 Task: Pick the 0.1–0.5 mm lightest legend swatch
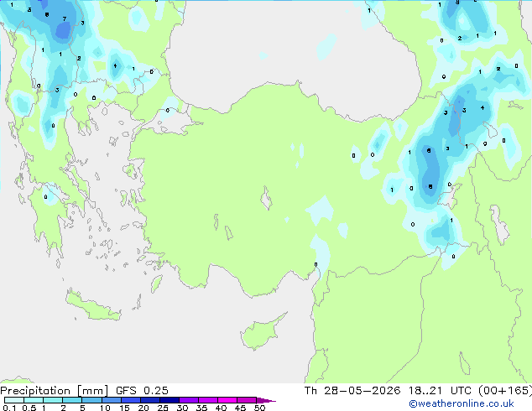[x=14, y=400]
